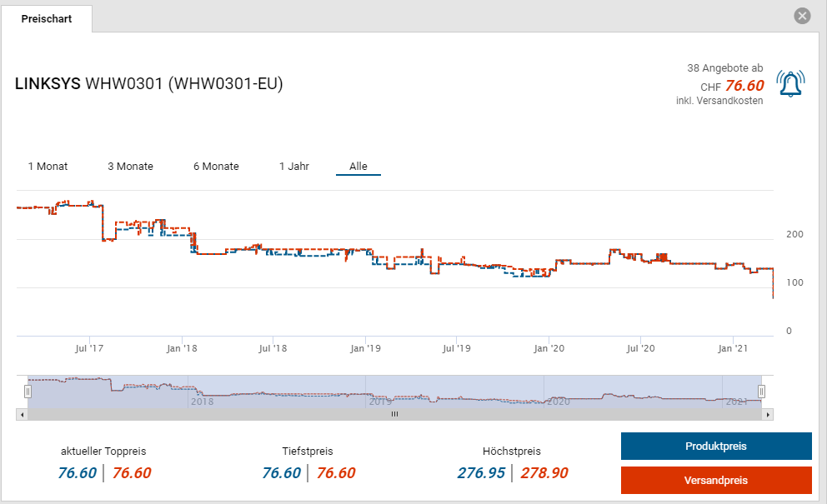This screenshot has height=504, width=827.
Task: Click the price alert bell icon
Action: [x=790, y=84]
